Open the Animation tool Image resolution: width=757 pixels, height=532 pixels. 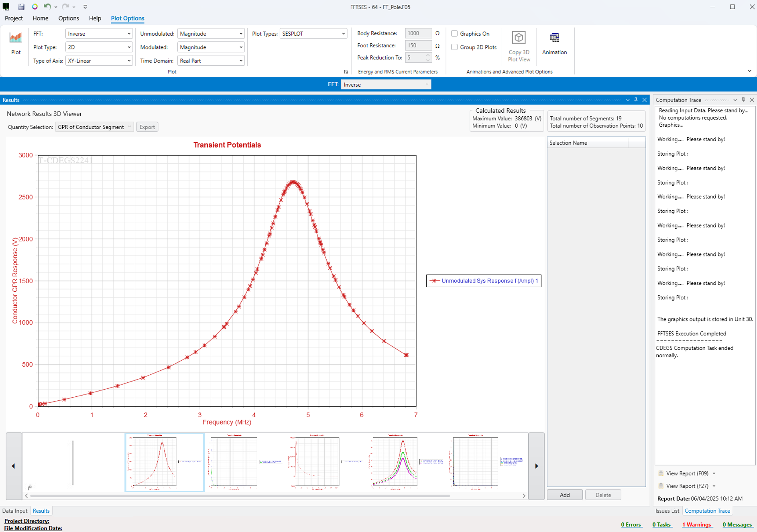coord(554,43)
